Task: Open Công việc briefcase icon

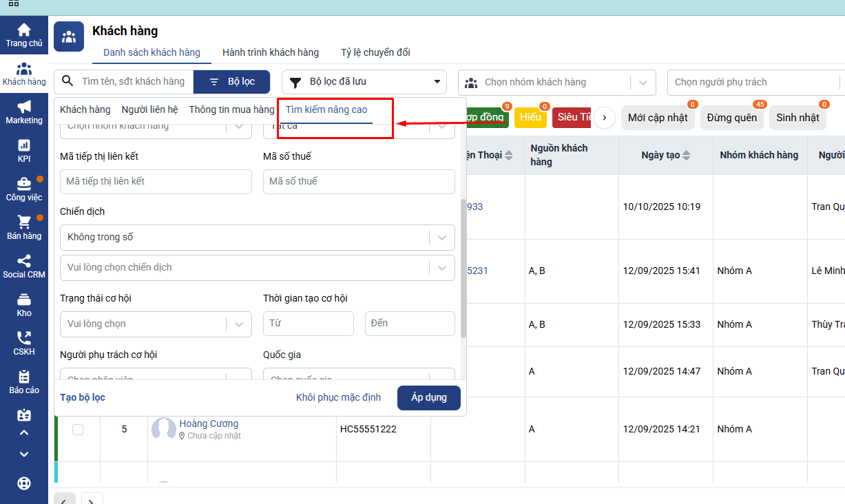Action: tap(24, 185)
